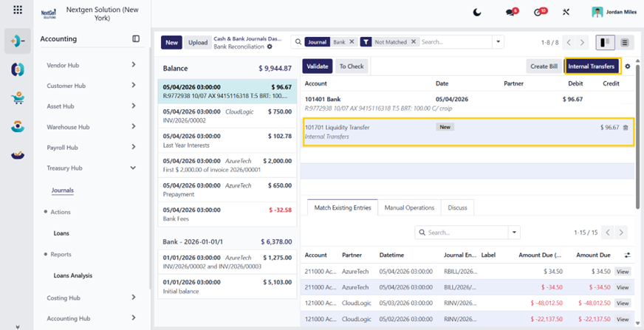This screenshot has height=330, width=644.
Task: Switch to the Manual Operations tab
Action: pos(409,207)
